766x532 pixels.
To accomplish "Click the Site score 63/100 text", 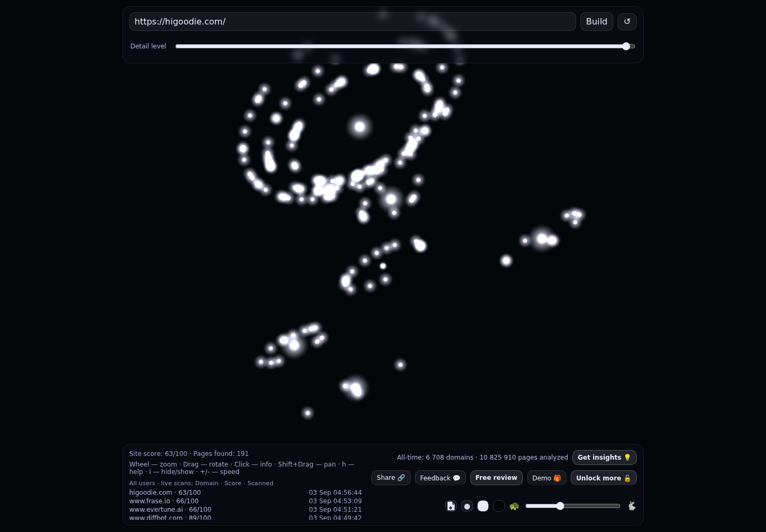I will pos(158,454).
